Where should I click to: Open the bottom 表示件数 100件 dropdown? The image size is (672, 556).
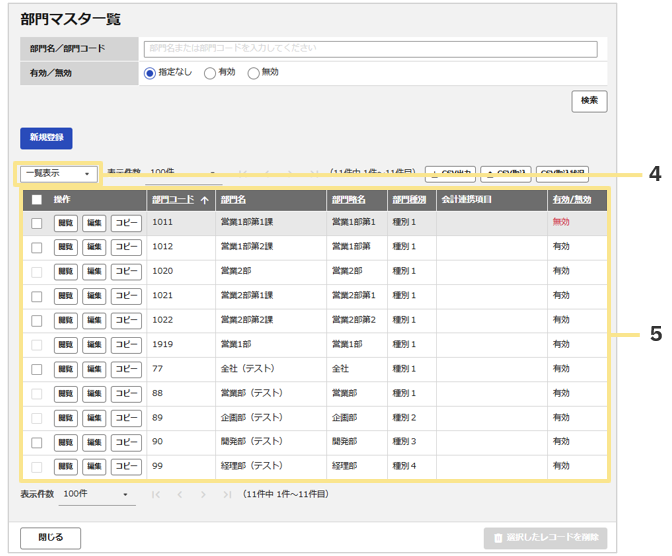pos(97,495)
